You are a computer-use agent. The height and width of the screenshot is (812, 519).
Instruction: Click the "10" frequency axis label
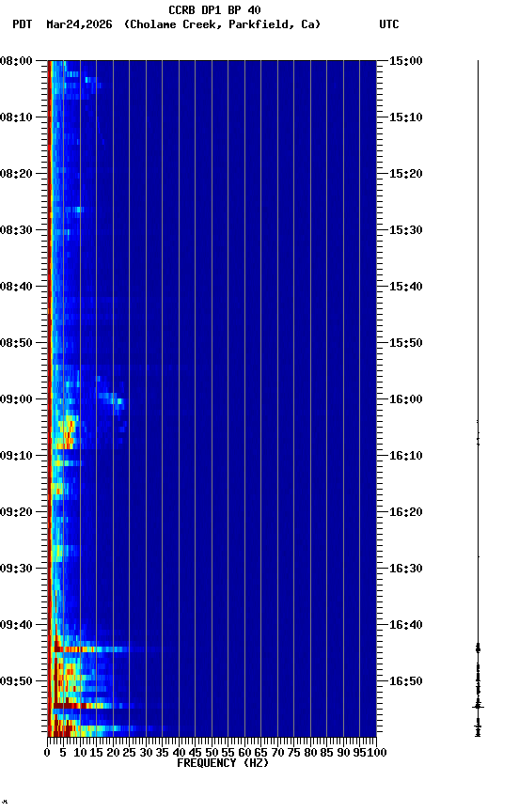pyautogui.click(x=80, y=753)
